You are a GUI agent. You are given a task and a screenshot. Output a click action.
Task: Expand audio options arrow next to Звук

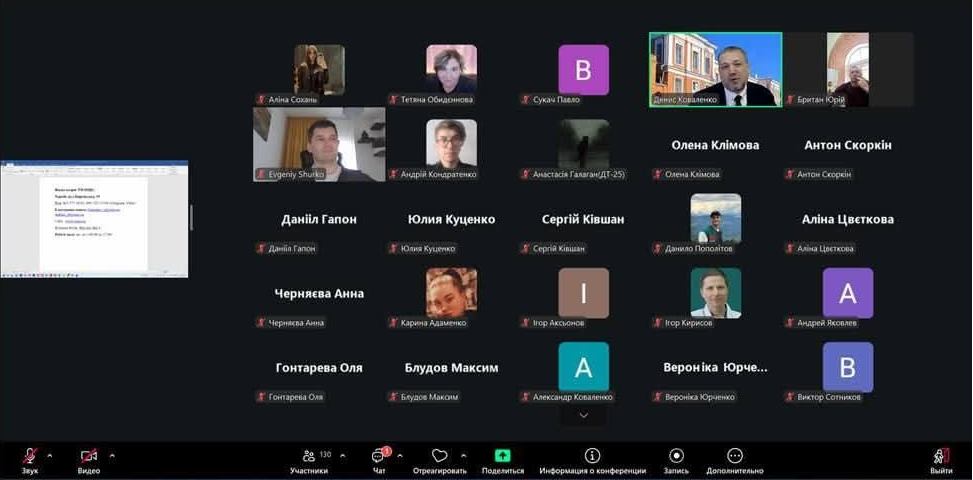tap(52, 455)
